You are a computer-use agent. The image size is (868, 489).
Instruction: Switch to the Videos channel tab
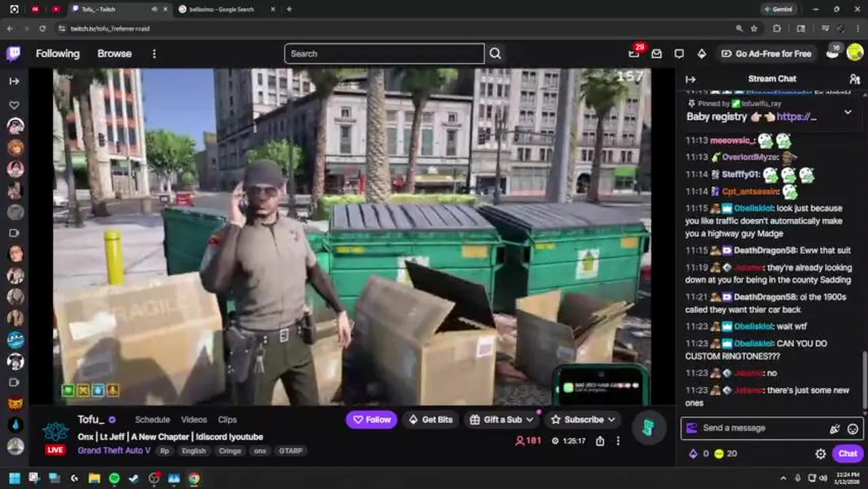(194, 420)
